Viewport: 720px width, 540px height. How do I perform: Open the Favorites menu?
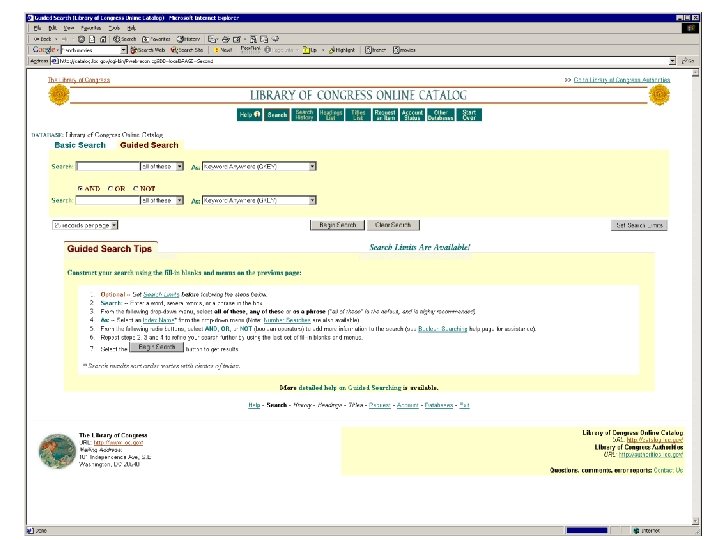click(91, 28)
